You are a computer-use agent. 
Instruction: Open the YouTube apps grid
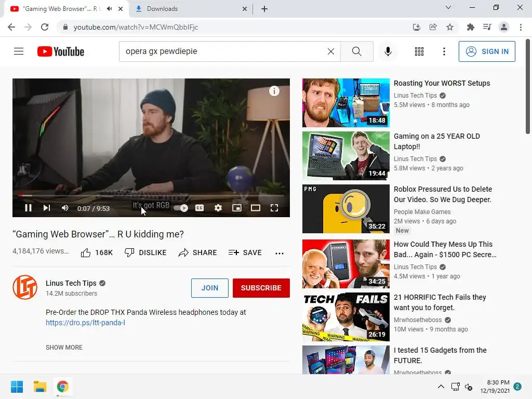419,51
